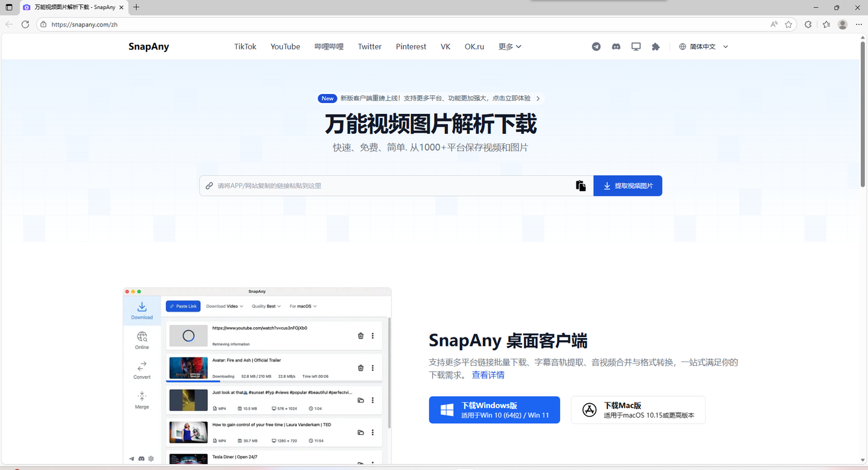Open the SnapAny Telegram channel icon
868x470 pixels.
596,46
